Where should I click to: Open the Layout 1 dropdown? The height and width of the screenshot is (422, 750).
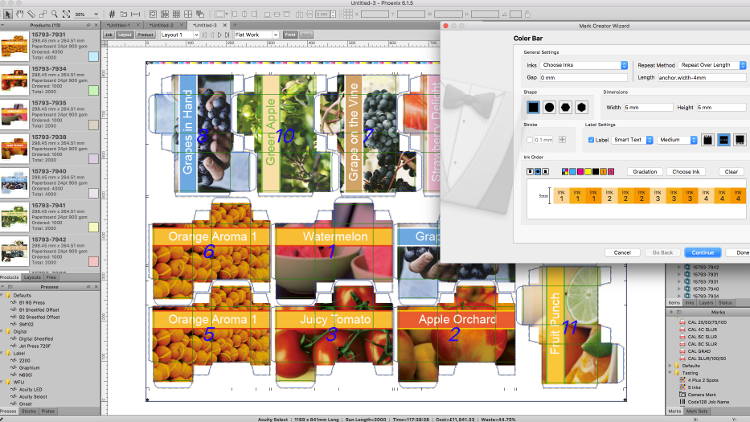pos(179,35)
